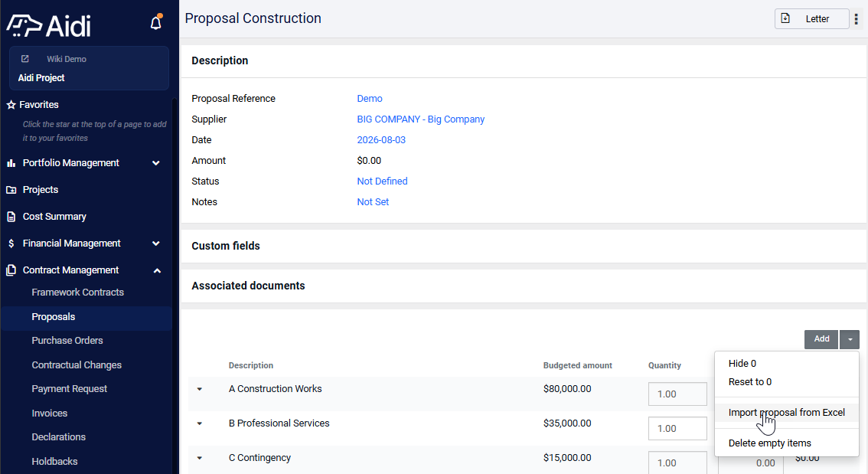This screenshot has width=868, height=474.
Task: Expand the B Professional Services row
Action: [200, 423]
